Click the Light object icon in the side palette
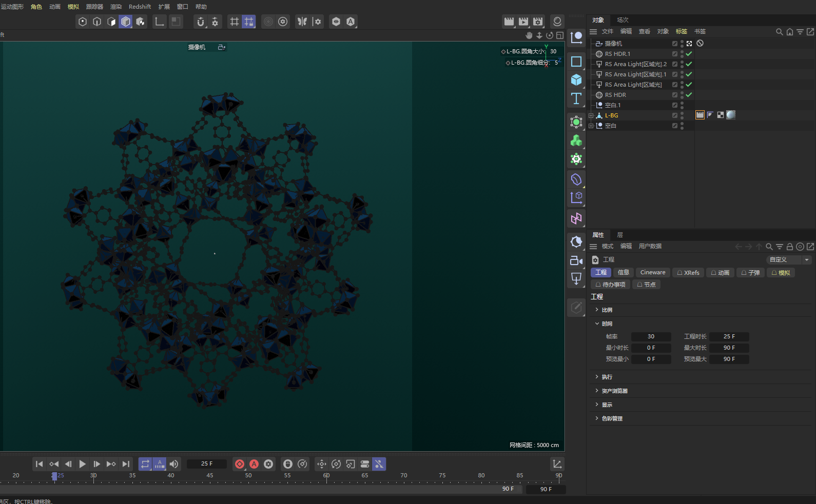This screenshot has height=504, width=816. coord(576,279)
